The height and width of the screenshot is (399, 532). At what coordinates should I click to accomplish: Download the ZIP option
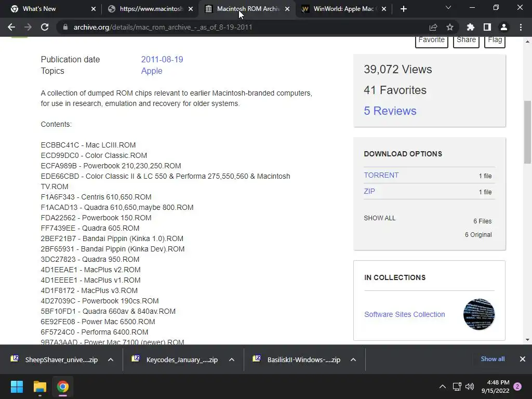click(369, 191)
